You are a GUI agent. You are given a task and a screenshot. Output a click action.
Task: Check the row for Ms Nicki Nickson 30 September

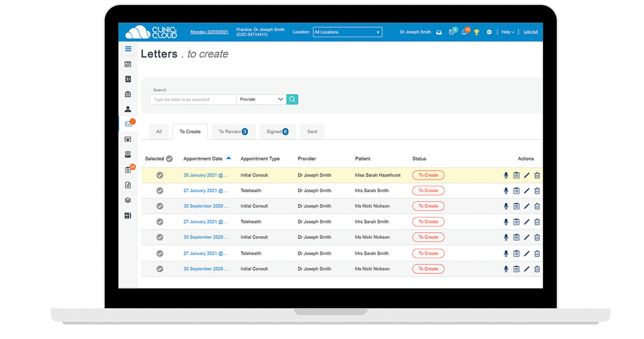[159, 206]
